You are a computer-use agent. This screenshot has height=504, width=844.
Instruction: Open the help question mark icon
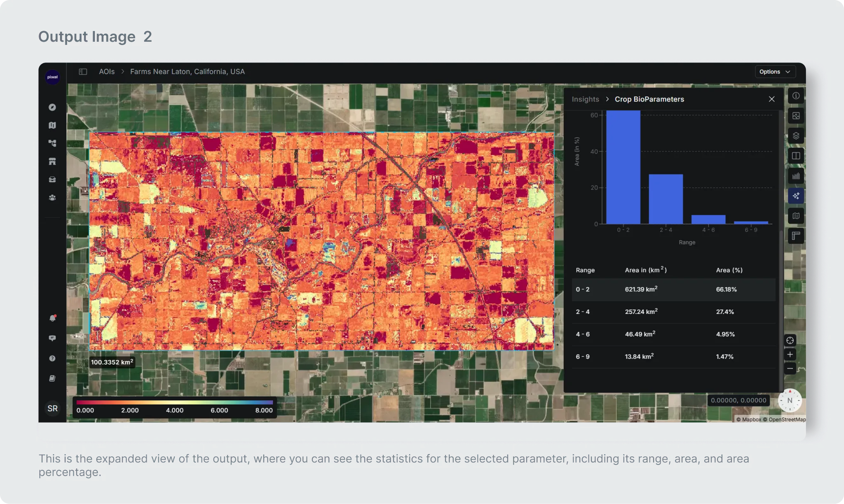52,358
